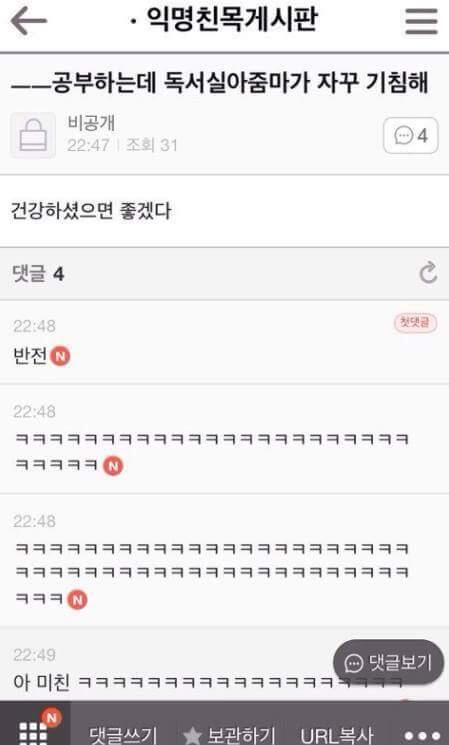Tap the 댓글보기 floating button
Image resolution: width=449 pixels, height=745 pixels.
pos(389,662)
